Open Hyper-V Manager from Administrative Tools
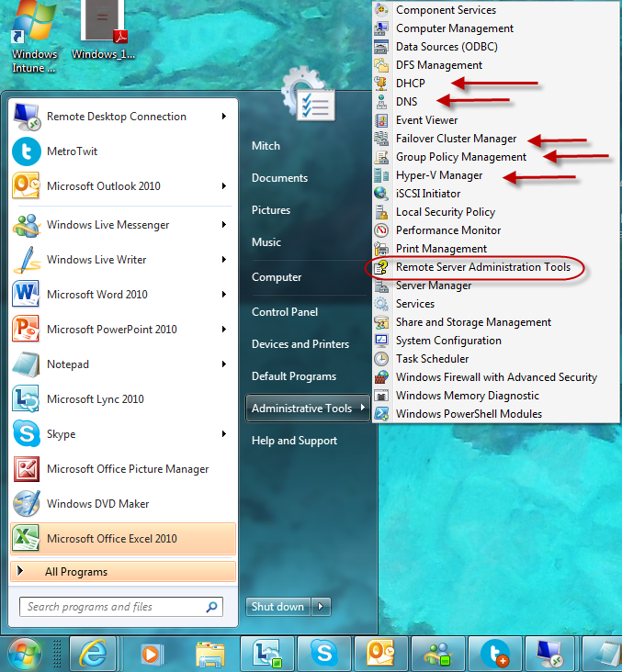 [438, 175]
